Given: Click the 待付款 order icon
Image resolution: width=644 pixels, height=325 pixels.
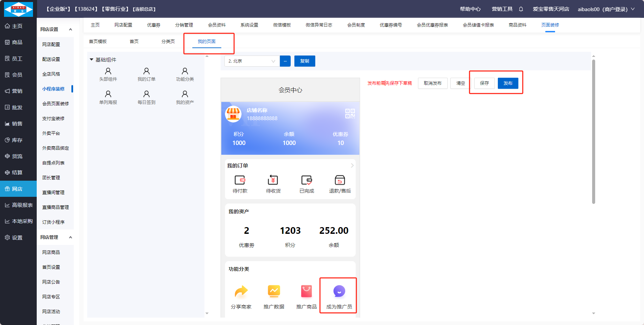Looking at the screenshot, I should click(240, 180).
